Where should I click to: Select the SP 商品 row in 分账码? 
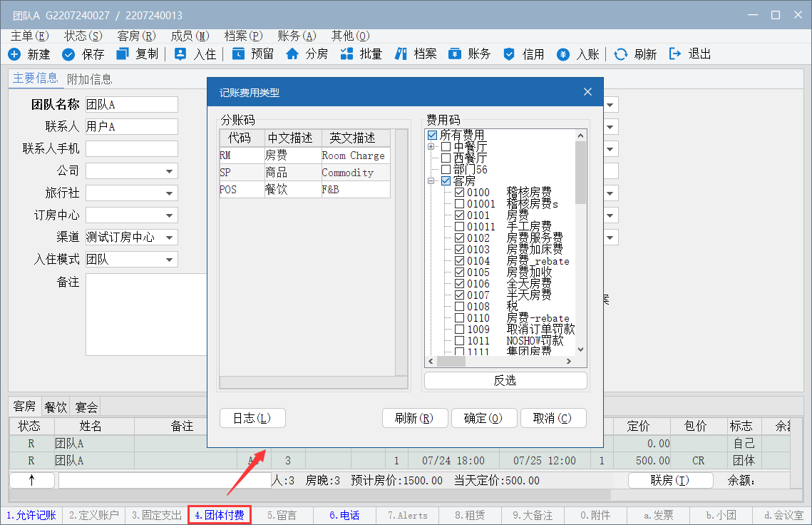(x=305, y=173)
